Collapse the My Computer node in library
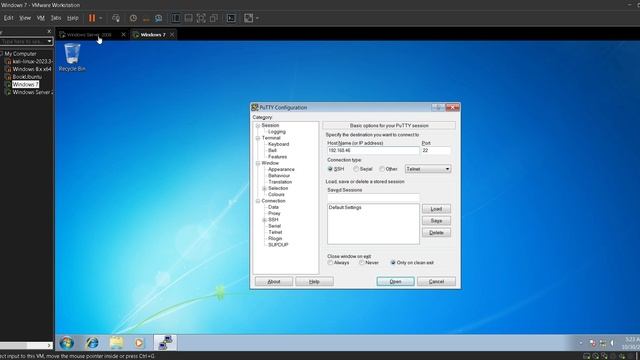This screenshot has height=360, width=640. pyautogui.click(x=2, y=53)
